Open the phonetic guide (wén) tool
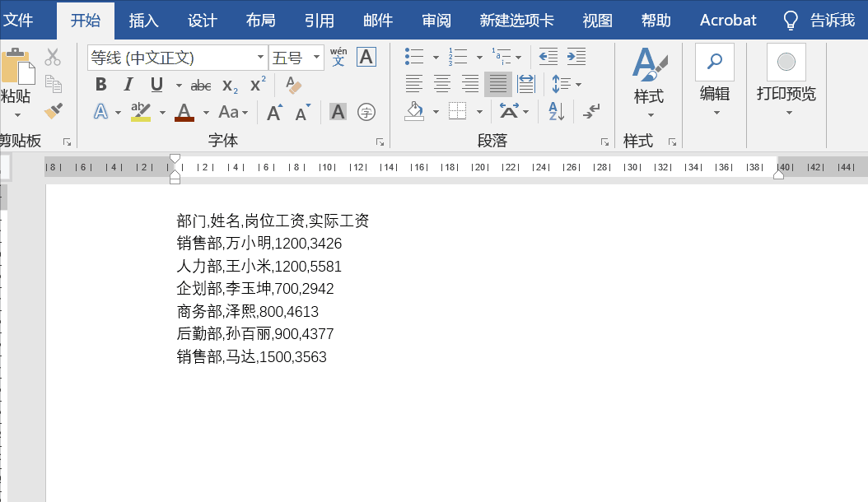 pyautogui.click(x=338, y=57)
